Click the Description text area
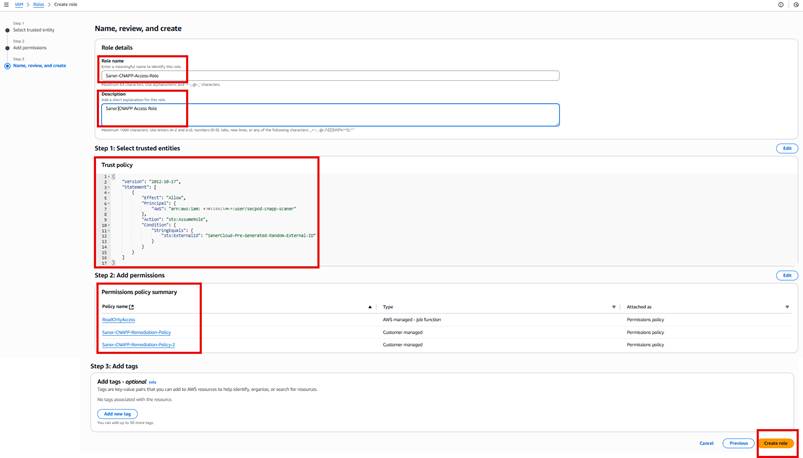The image size is (803, 458). 330,115
